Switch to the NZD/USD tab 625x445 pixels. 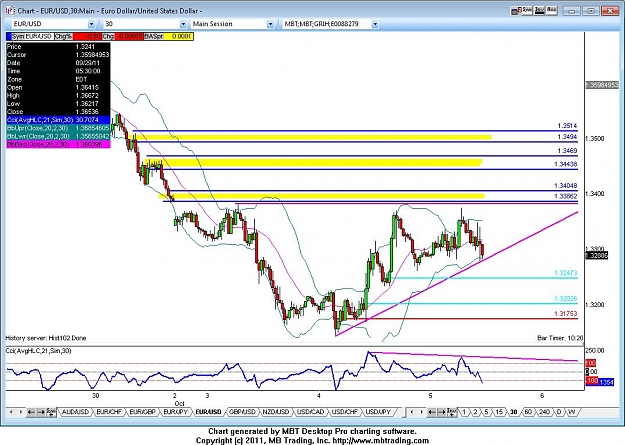275,412
